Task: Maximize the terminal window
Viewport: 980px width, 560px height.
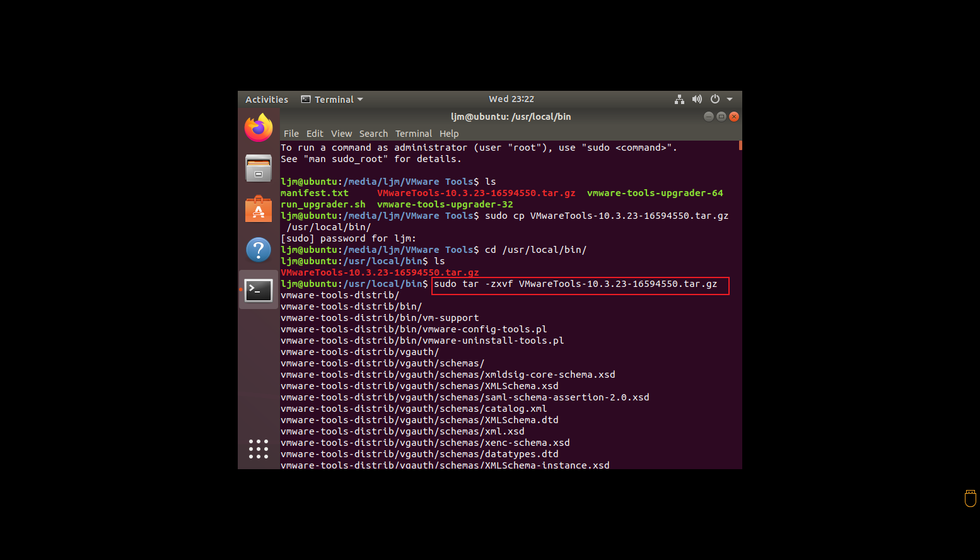Action: 721,117
